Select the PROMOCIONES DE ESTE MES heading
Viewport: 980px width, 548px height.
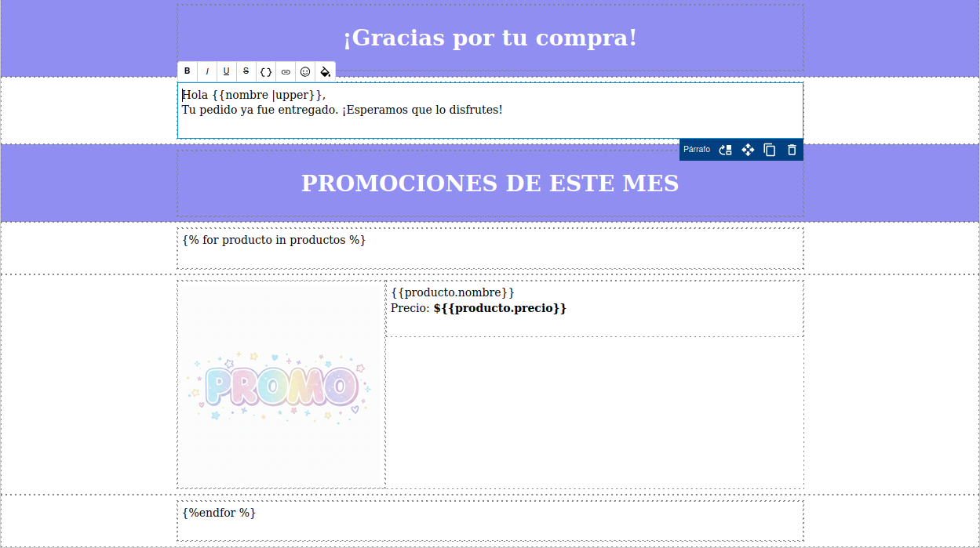click(x=489, y=183)
